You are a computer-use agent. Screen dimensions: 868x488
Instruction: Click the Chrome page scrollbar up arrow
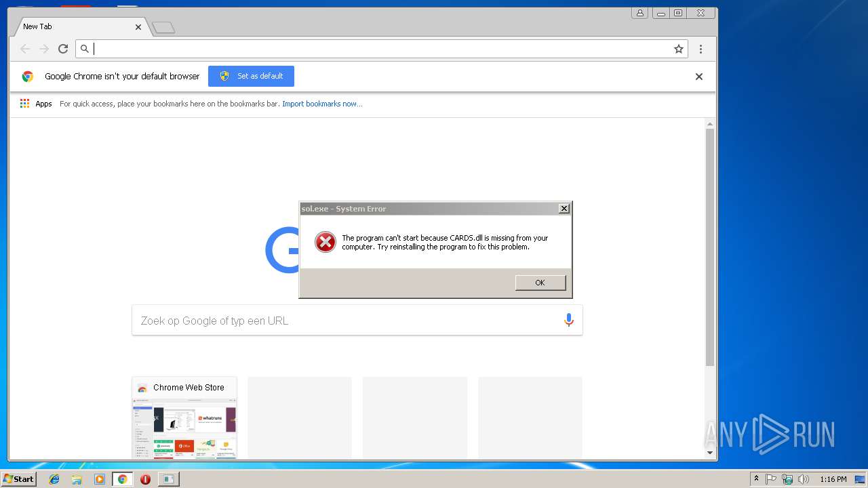click(x=710, y=124)
